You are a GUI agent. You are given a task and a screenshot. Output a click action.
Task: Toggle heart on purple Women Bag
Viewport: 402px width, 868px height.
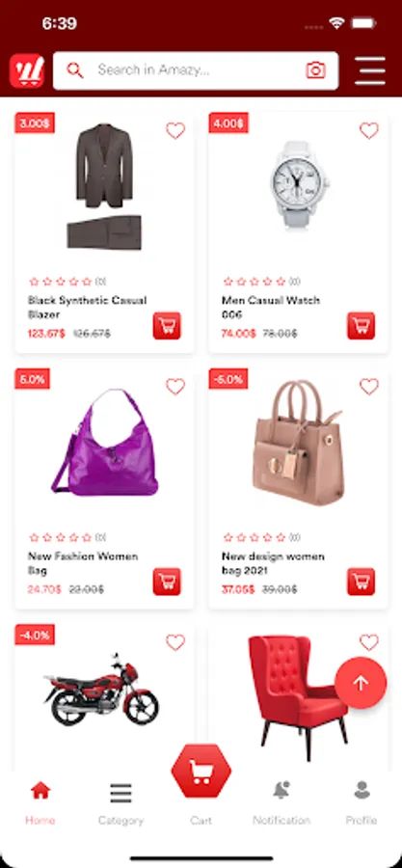175,387
